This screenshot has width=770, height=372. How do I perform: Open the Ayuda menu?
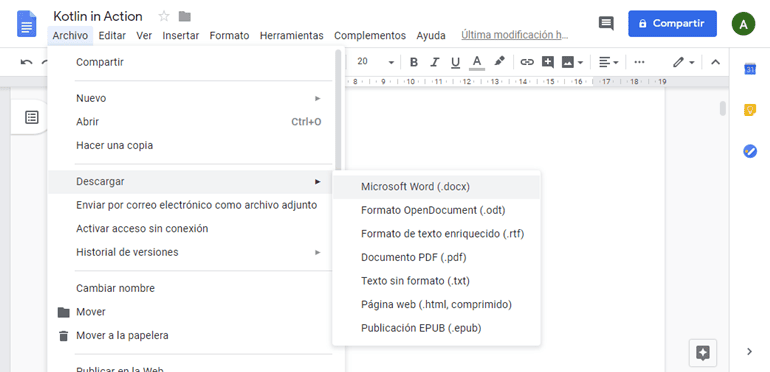[x=431, y=35]
